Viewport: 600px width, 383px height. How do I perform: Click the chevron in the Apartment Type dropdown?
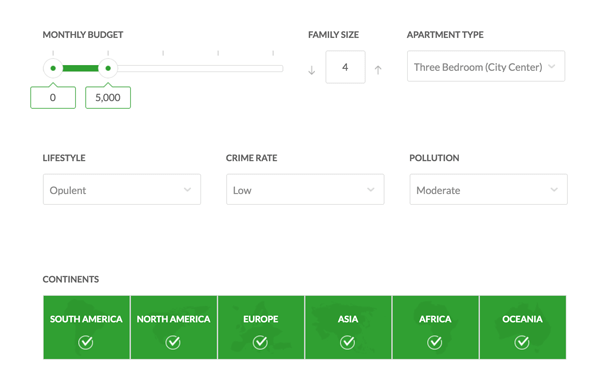pyautogui.click(x=552, y=66)
